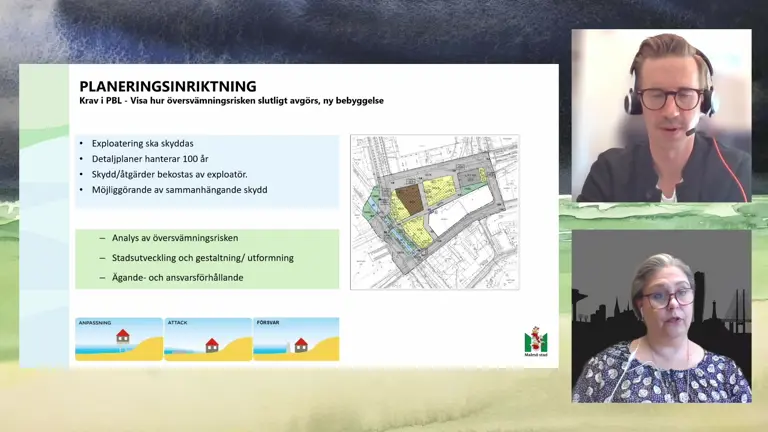This screenshot has height=432, width=768.
Task: Click the PLANERINGSINRIKTNING slide title
Action: coord(168,86)
